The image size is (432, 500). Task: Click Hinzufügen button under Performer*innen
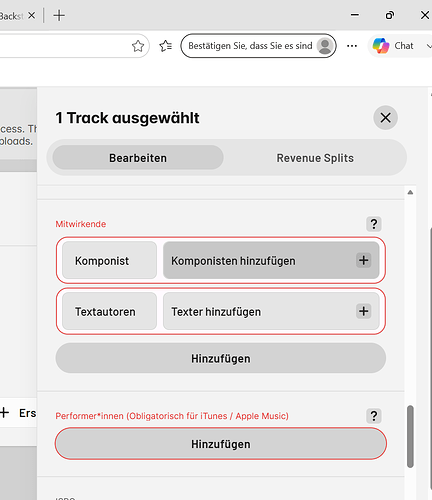click(x=221, y=444)
